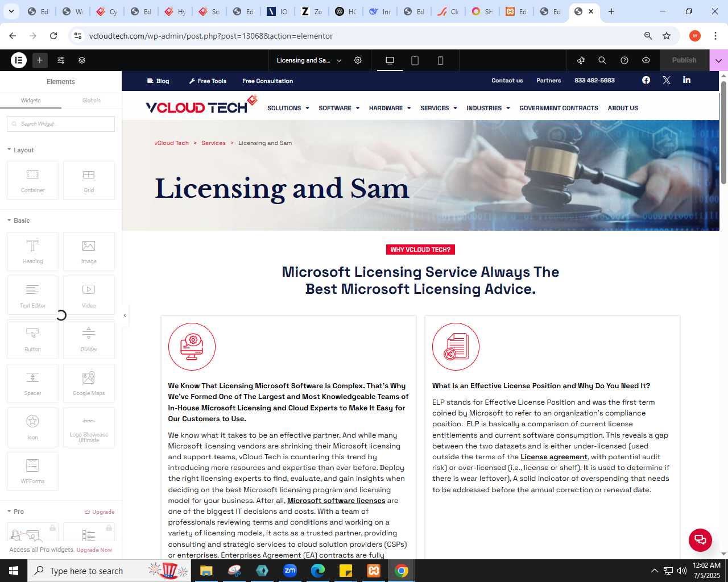The height and width of the screenshot is (582, 728).
Task: Open What's New megaphone icon
Action: pos(581,60)
